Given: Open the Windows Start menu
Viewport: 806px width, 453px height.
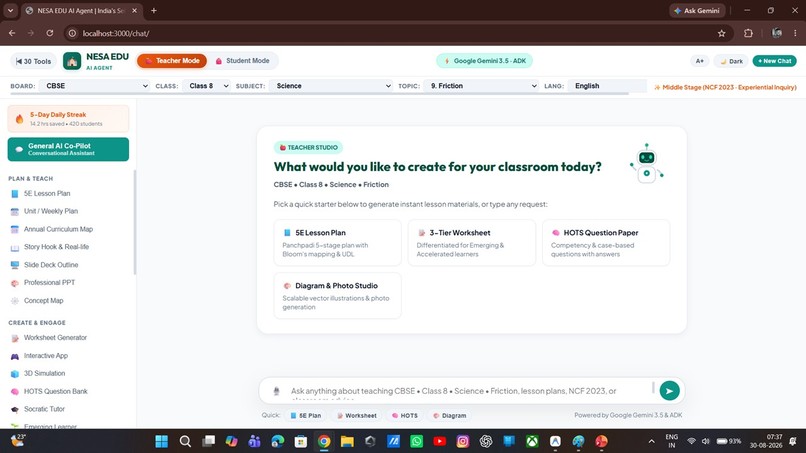Looking at the screenshot, I should tap(162, 441).
